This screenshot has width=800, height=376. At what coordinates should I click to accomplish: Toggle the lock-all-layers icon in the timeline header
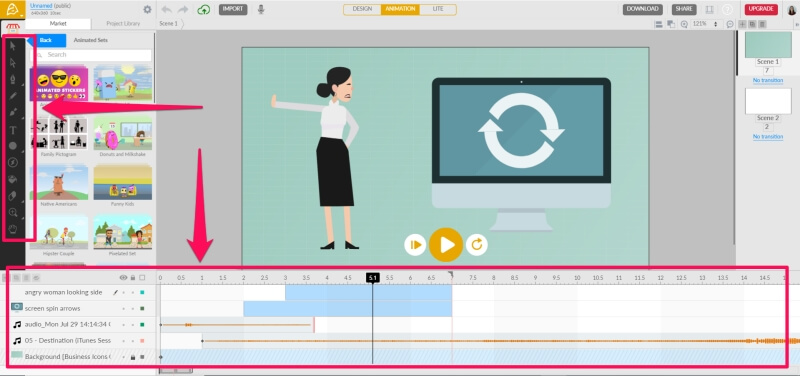[133, 278]
